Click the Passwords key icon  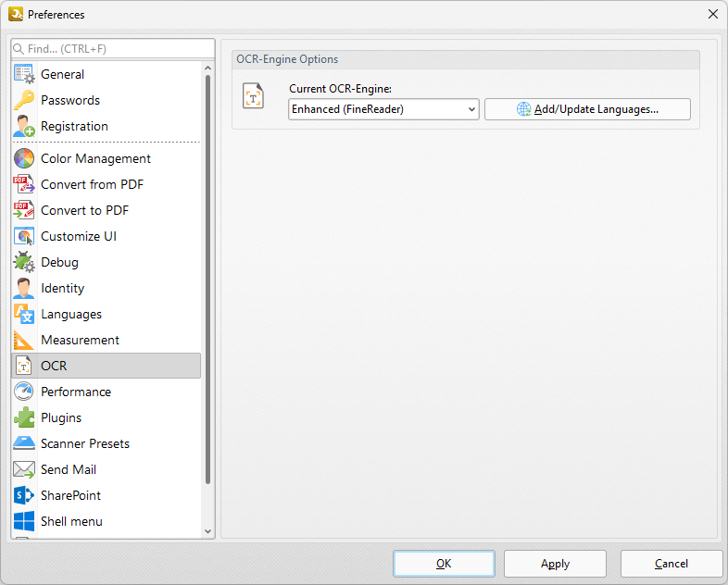click(x=24, y=100)
